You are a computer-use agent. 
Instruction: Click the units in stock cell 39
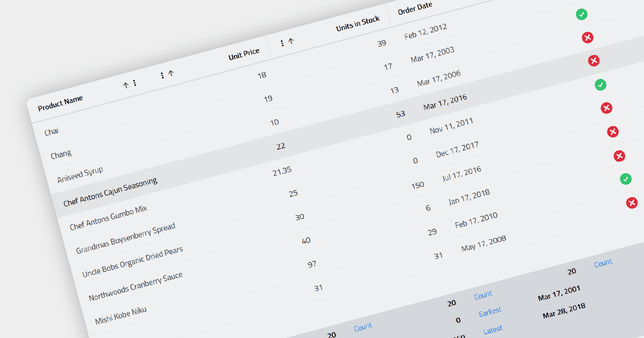coord(382,43)
